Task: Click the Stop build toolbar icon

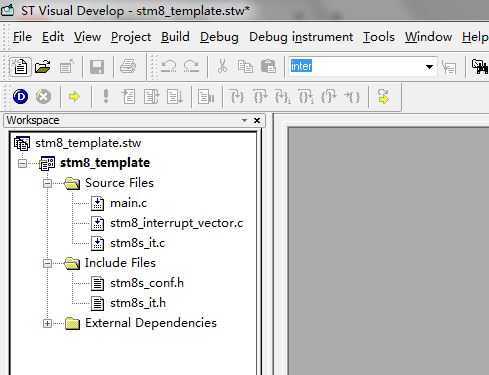Action: [x=206, y=97]
